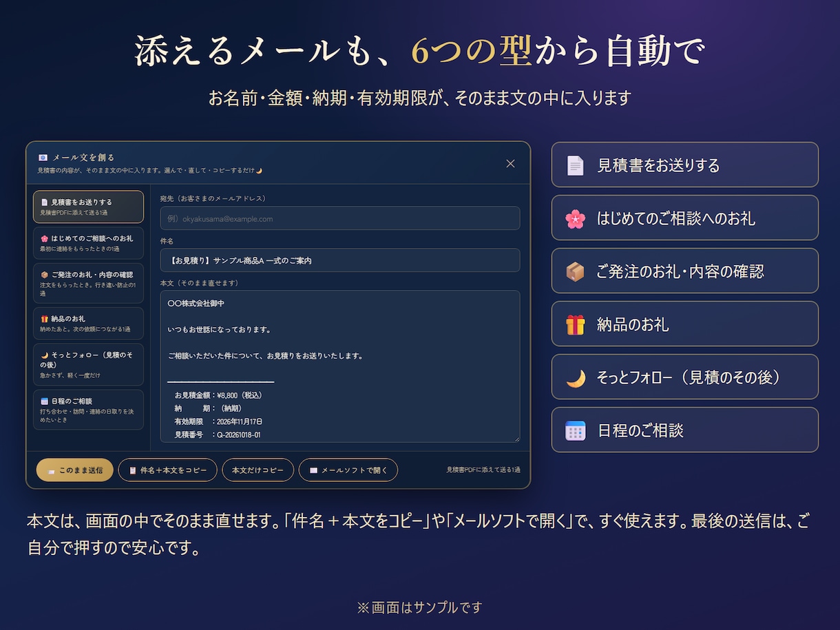Click メールソフトで開く button
This screenshot has width=840, height=630.
348,470
